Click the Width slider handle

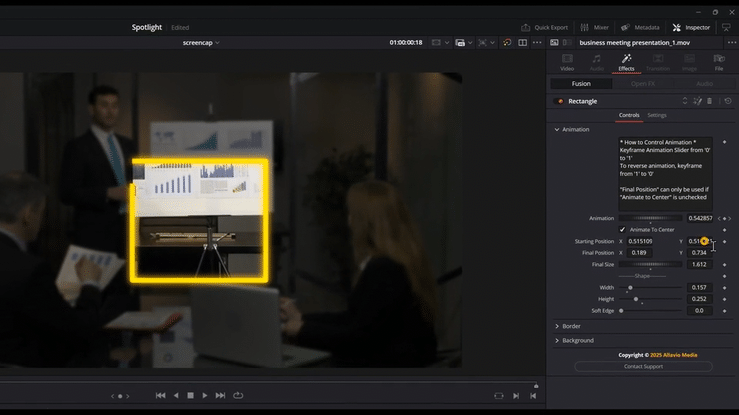click(630, 287)
